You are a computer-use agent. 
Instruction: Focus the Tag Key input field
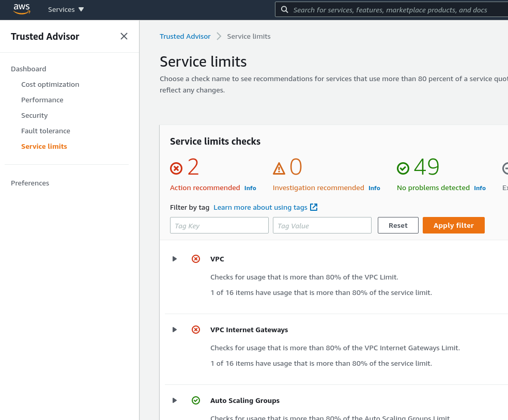(x=219, y=225)
